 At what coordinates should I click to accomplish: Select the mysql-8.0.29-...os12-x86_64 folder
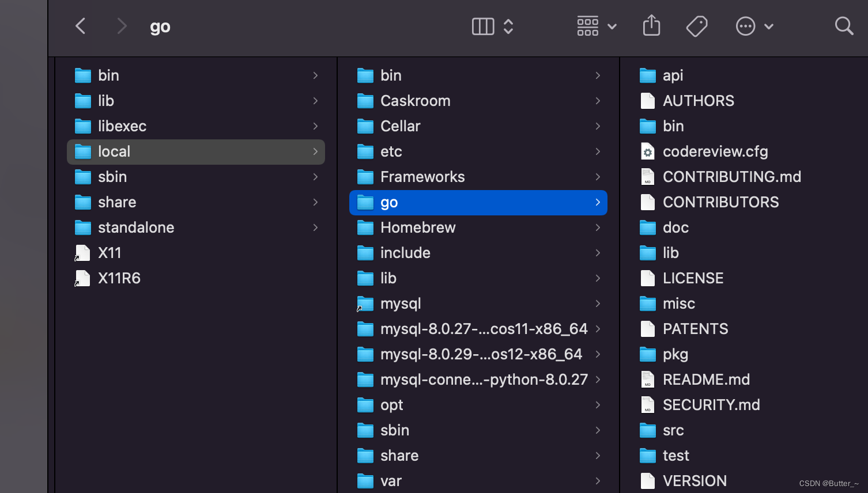[x=478, y=354]
